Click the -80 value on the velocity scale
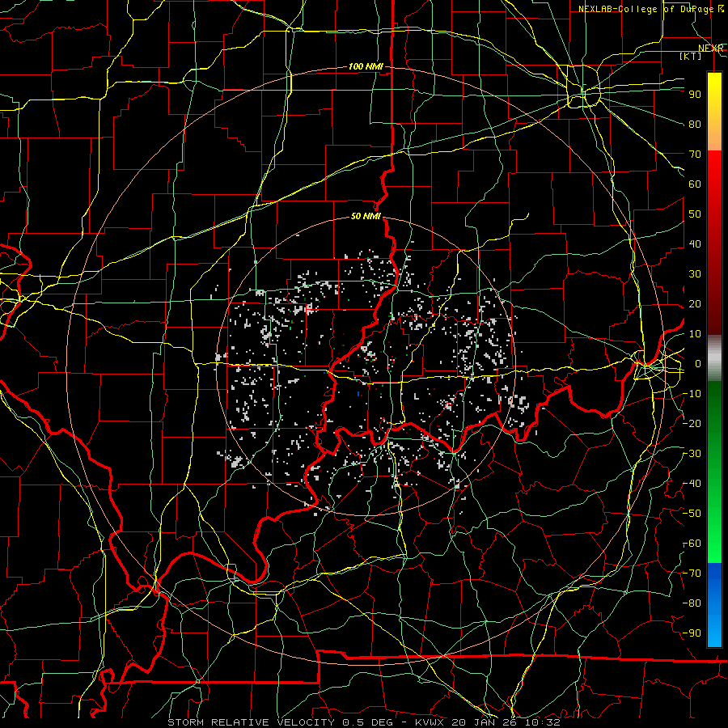728x728 pixels. (x=692, y=603)
